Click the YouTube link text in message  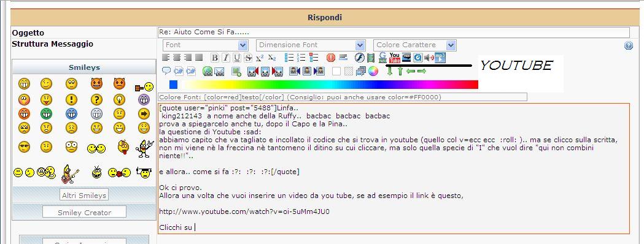(x=244, y=212)
